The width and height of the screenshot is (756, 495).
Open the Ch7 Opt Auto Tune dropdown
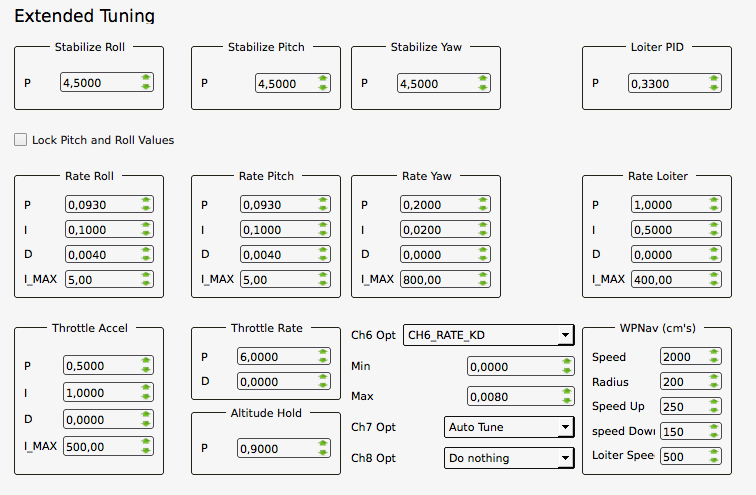point(508,427)
